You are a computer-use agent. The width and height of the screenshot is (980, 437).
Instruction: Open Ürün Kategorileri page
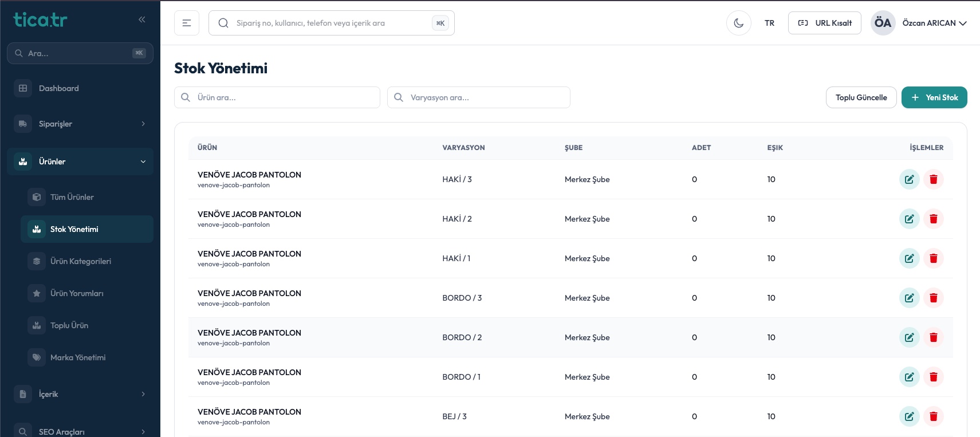coord(87,261)
